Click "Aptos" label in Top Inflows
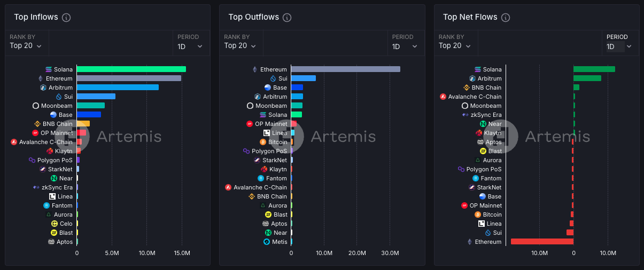644x270 pixels. point(65,242)
